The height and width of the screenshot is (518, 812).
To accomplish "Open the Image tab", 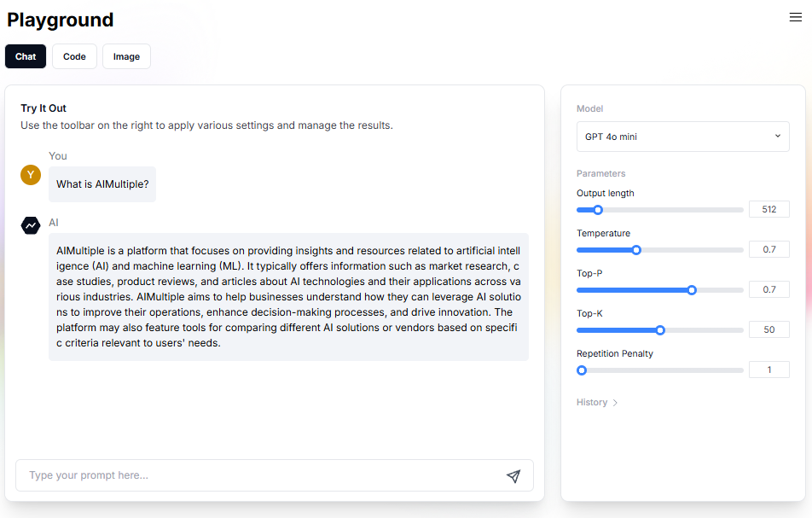I will click(126, 56).
